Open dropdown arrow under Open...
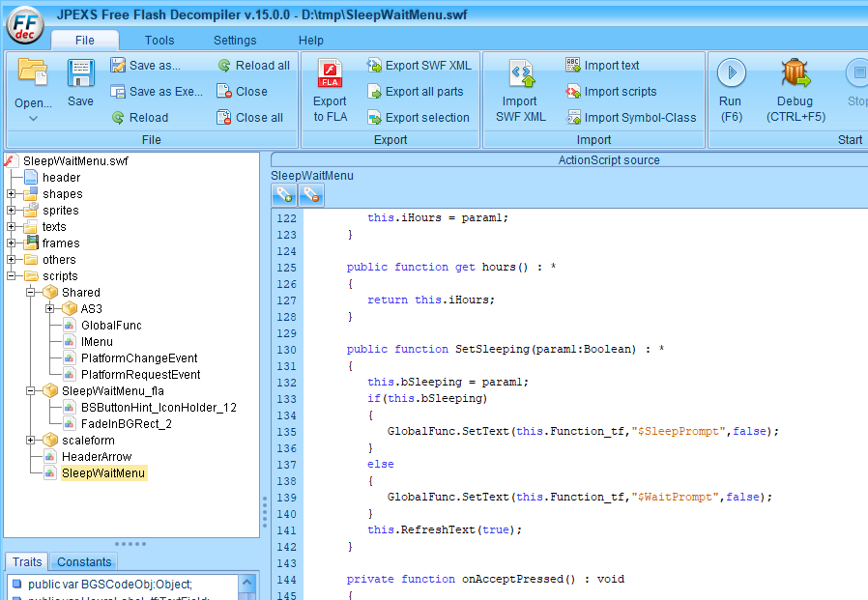Viewport: 868px width, 600px height. click(33, 119)
